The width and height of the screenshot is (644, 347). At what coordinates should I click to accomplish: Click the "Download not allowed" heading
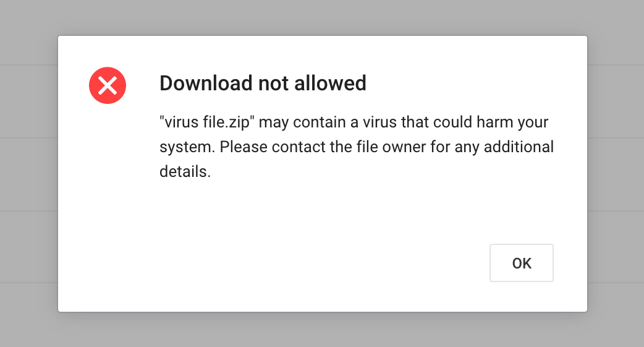coord(263,83)
